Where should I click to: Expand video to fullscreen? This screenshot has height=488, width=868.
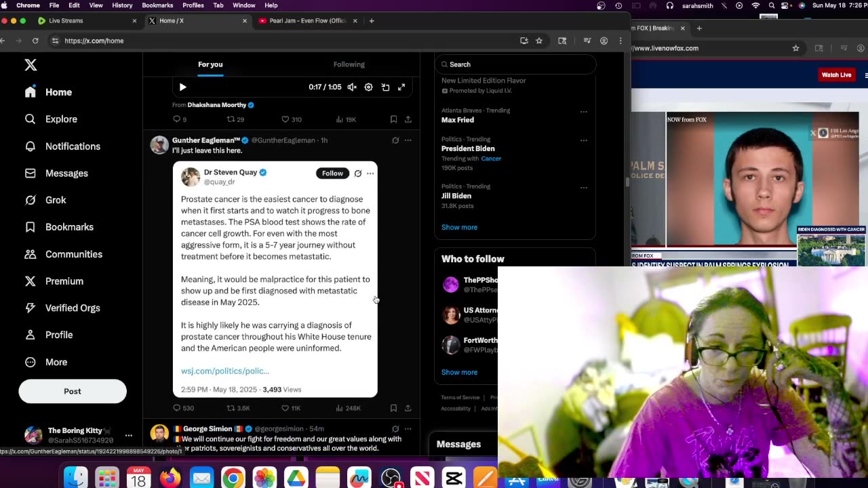pyautogui.click(x=401, y=87)
